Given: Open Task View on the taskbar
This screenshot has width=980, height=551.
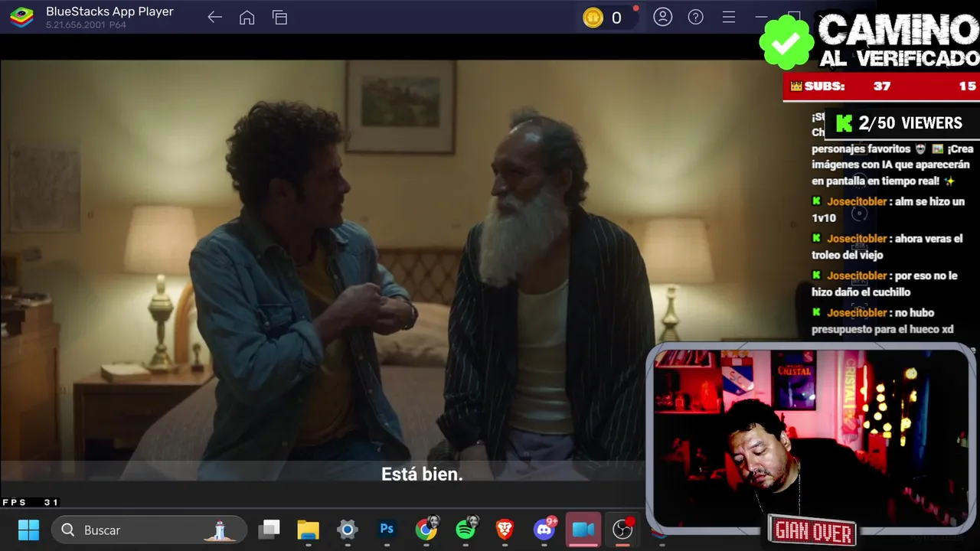Looking at the screenshot, I should coord(269,530).
